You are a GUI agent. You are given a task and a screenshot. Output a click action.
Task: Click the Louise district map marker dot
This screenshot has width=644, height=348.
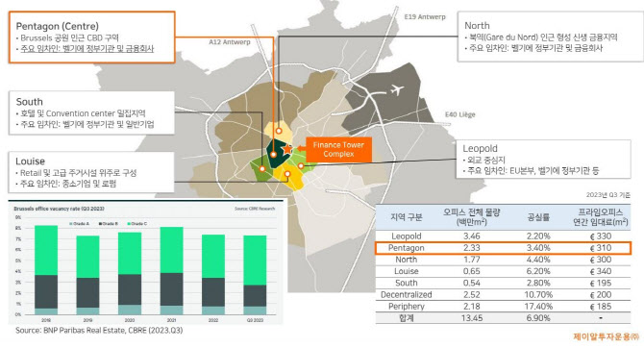click(x=287, y=174)
